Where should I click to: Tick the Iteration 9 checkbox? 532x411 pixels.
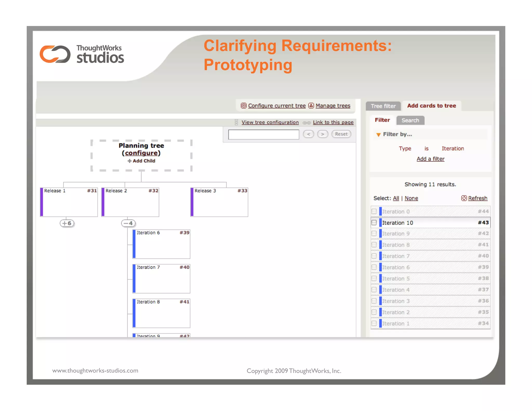[x=374, y=234]
